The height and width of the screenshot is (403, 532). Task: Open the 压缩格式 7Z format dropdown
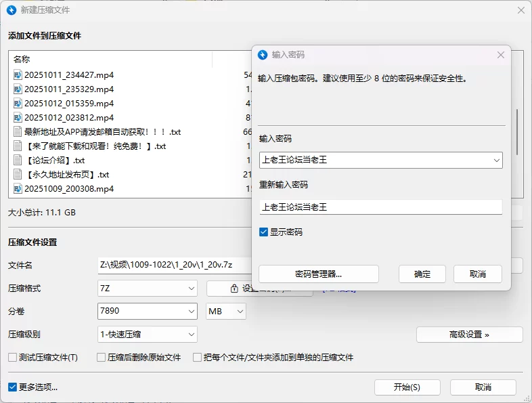191,289
